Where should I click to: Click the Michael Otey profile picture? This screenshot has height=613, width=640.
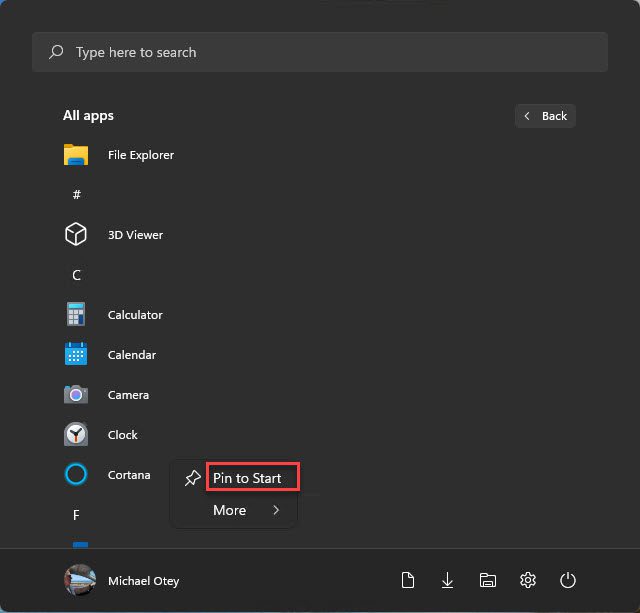pyautogui.click(x=80, y=580)
